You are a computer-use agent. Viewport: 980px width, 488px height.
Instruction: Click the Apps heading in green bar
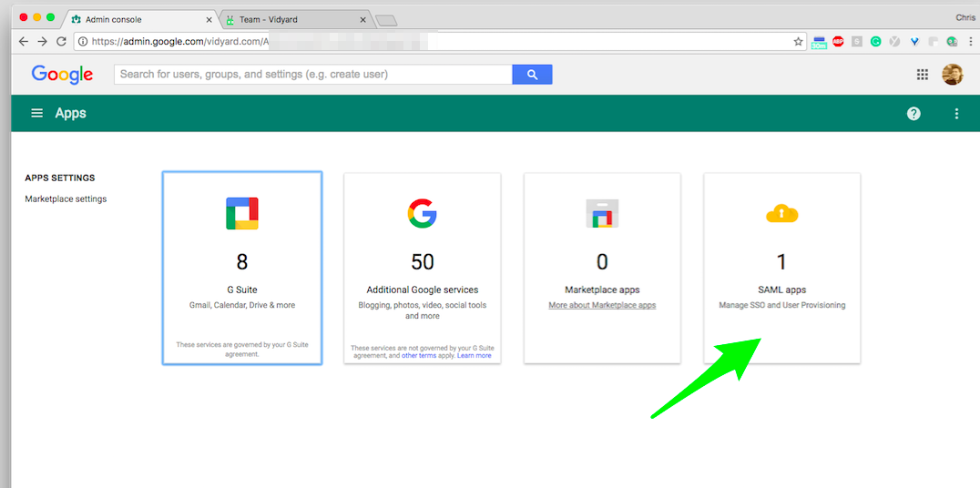(71, 114)
